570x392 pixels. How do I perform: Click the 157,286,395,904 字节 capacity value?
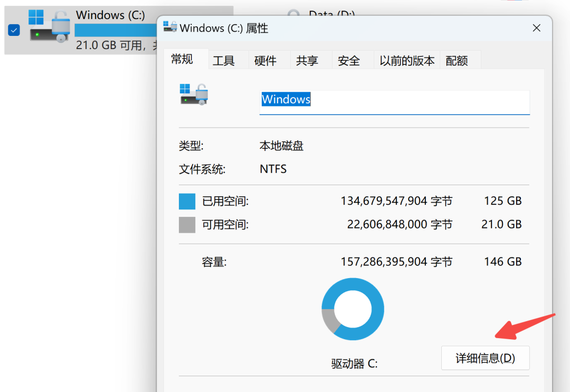click(396, 262)
